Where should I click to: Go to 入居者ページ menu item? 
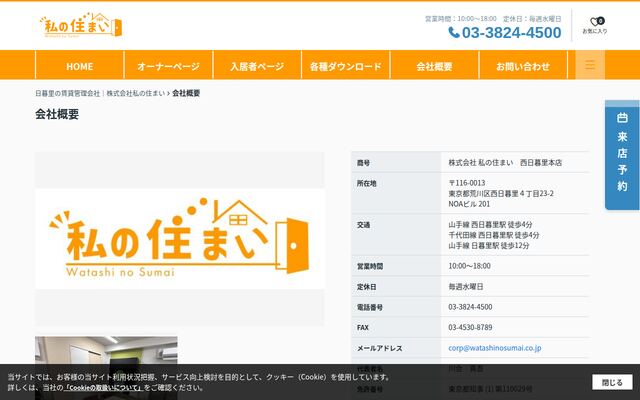pyautogui.click(x=257, y=66)
